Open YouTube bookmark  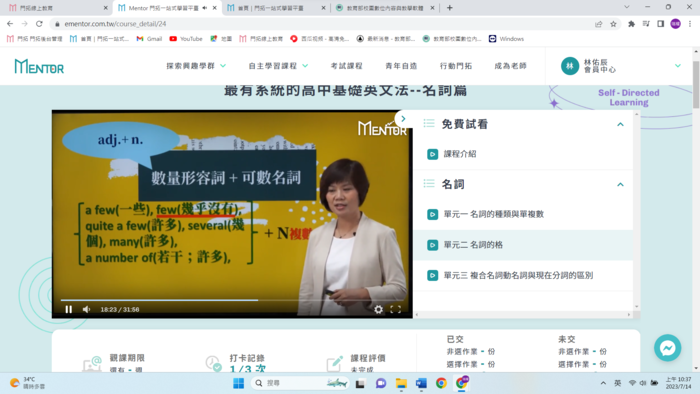[186, 39]
